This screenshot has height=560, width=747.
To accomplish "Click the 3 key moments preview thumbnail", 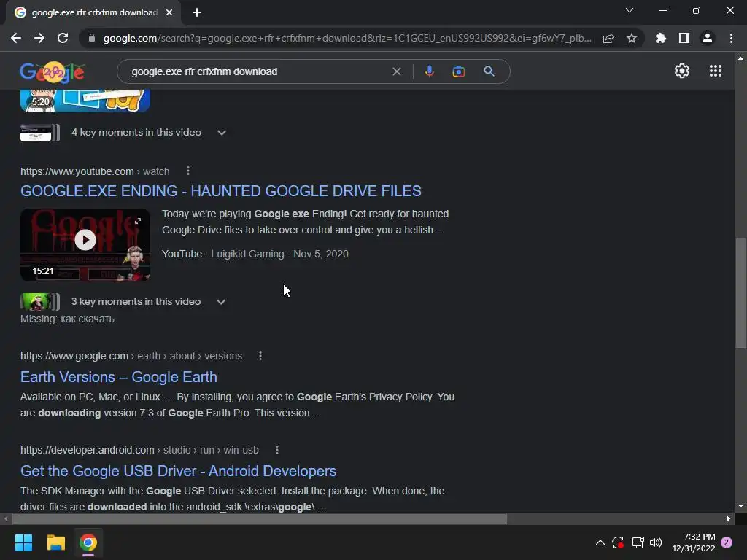I will [40, 301].
